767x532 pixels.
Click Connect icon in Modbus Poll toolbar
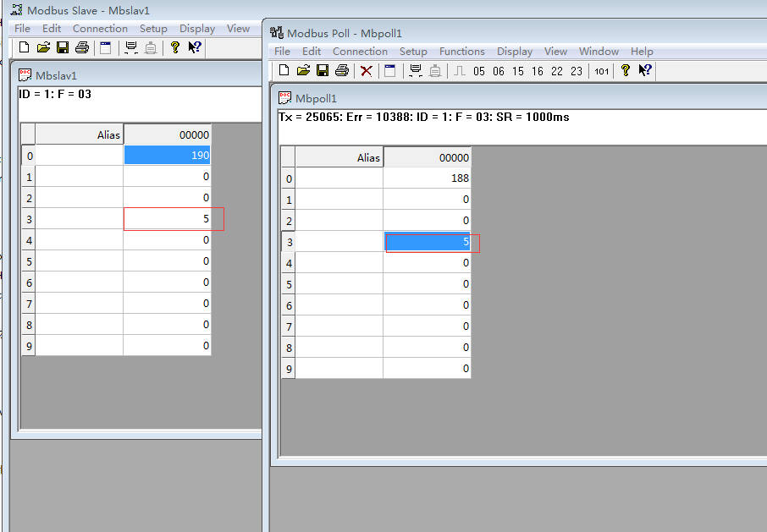click(416, 70)
